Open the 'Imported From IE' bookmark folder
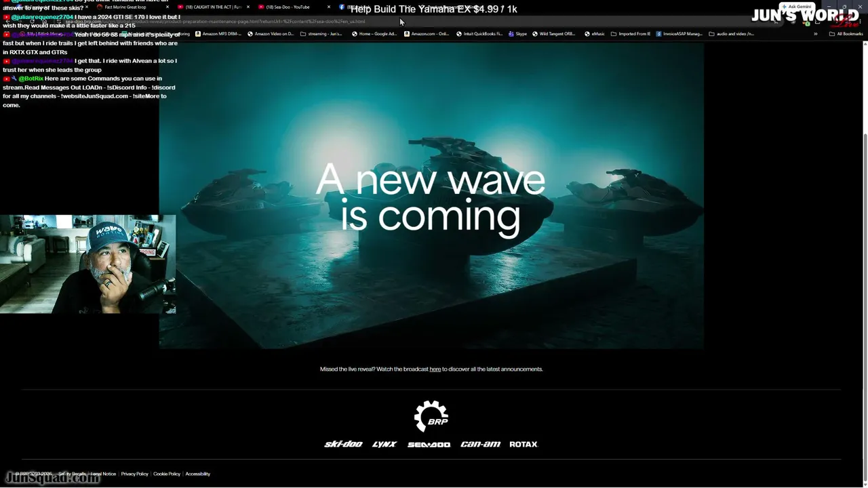 click(631, 34)
